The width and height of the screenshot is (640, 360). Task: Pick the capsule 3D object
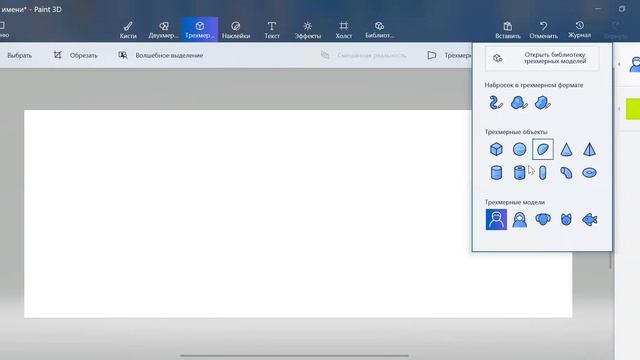(x=542, y=173)
